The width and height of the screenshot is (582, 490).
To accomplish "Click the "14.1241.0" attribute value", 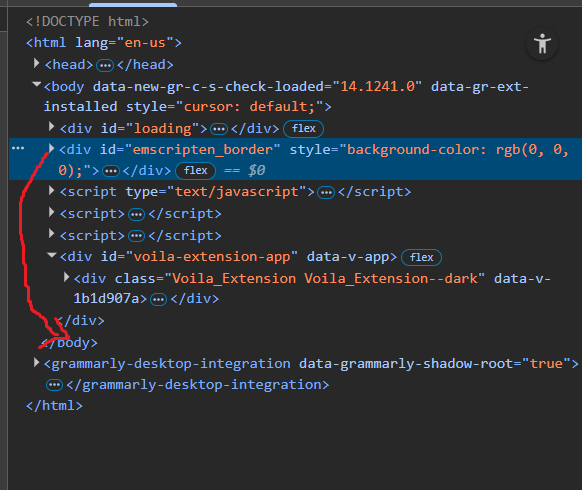I will [x=377, y=87].
